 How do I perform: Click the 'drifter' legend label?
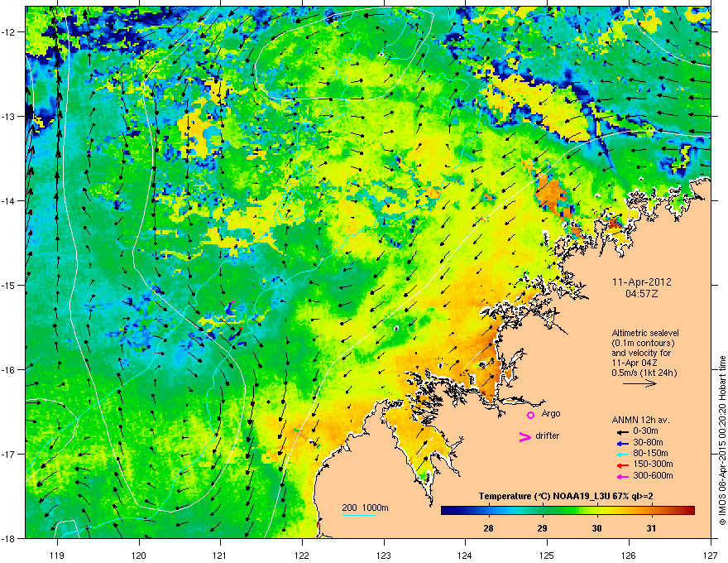[548, 435]
